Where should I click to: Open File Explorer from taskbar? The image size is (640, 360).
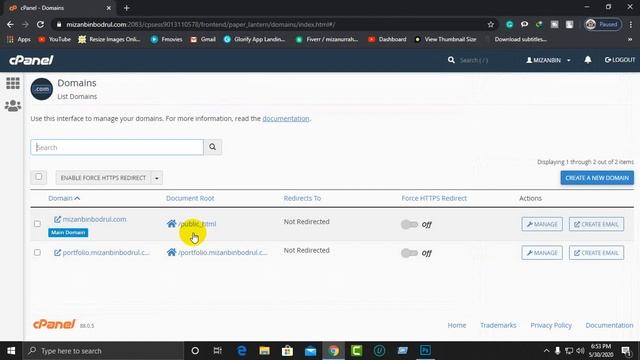tap(264, 351)
